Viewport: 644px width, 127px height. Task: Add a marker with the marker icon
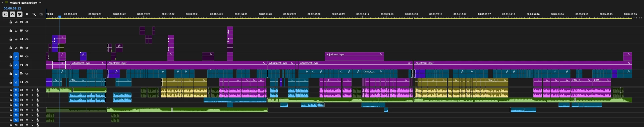(27, 14)
